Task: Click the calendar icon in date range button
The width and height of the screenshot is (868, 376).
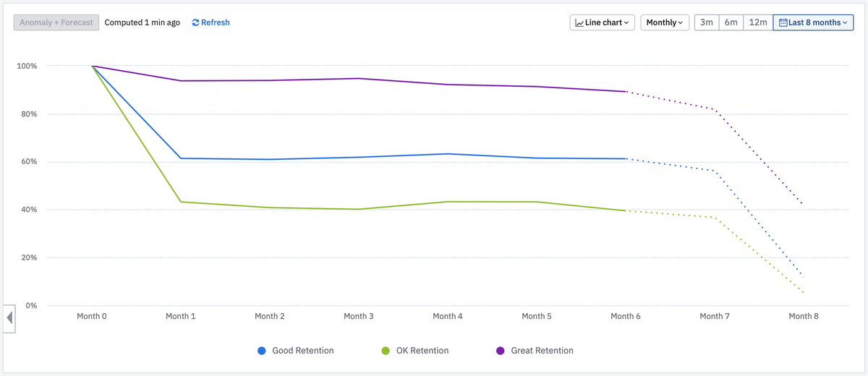Action: click(x=783, y=22)
